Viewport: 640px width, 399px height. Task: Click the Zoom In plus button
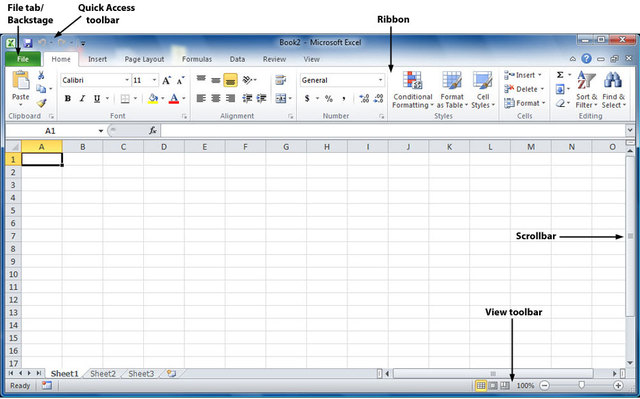pyautogui.click(x=618, y=385)
